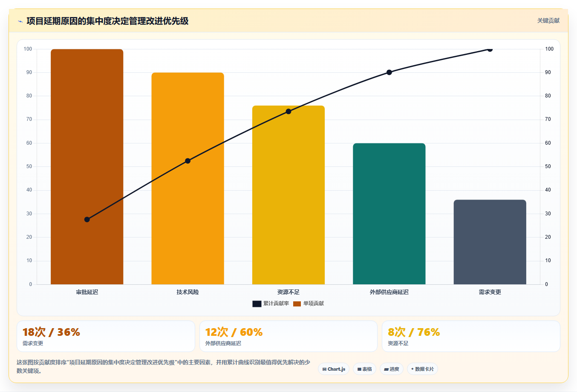Click the lightning icon beside the chart title

(x=20, y=21)
